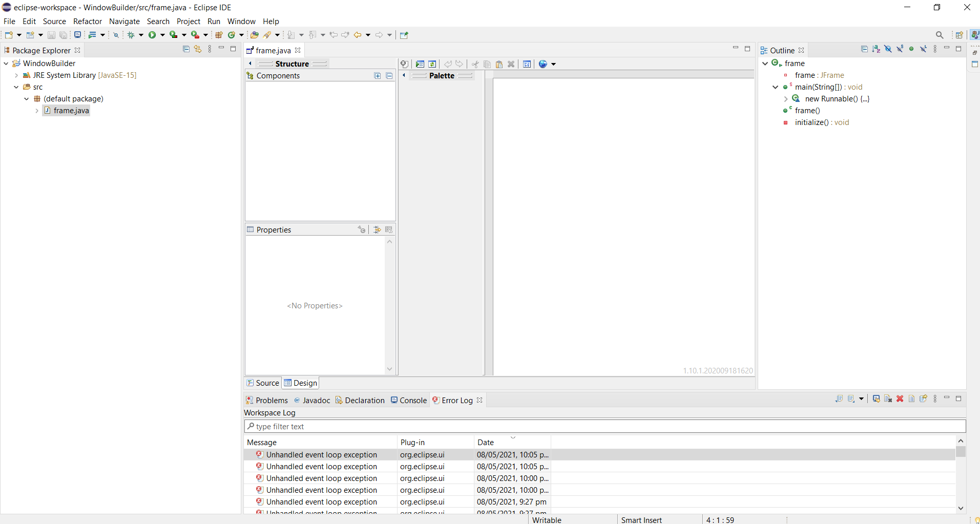Click the New file toolbar icon
Image resolution: width=980 pixels, height=524 pixels.
(x=9, y=35)
